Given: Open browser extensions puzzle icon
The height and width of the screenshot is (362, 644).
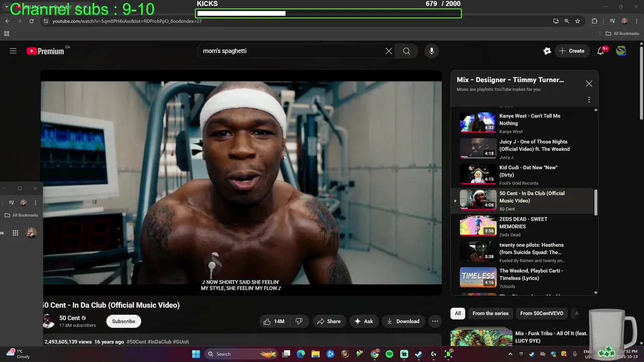Looking at the screenshot, I should point(595,21).
